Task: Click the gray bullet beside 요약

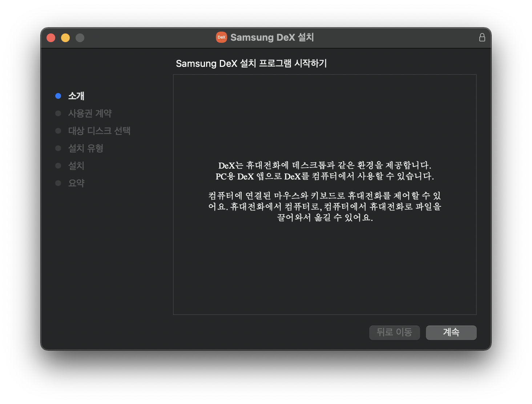Action: (58, 183)
